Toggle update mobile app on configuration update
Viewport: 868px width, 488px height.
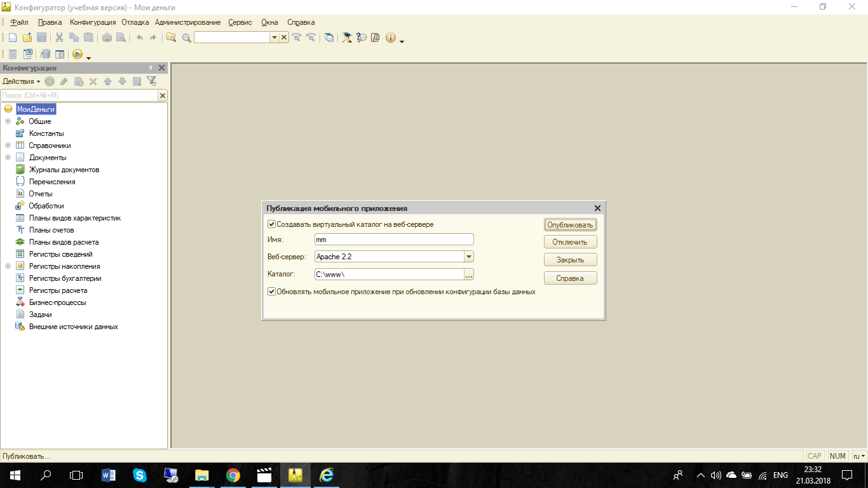(x=272, y=292)
